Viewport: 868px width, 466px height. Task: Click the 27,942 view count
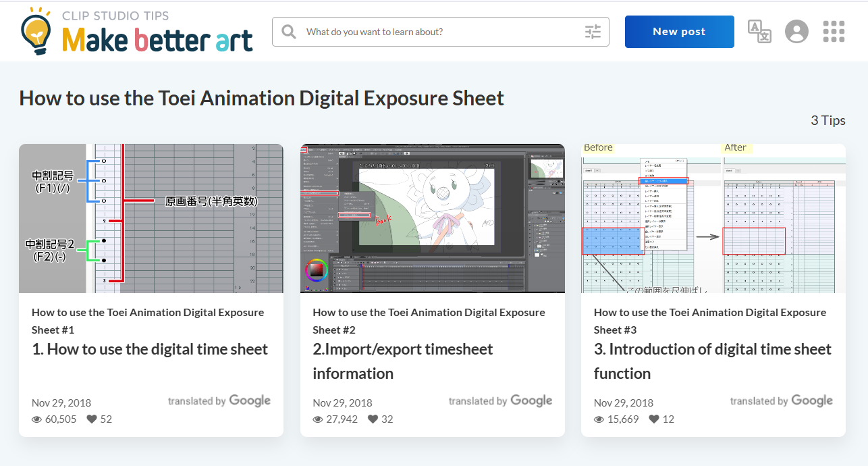click(x=342, y=419)
